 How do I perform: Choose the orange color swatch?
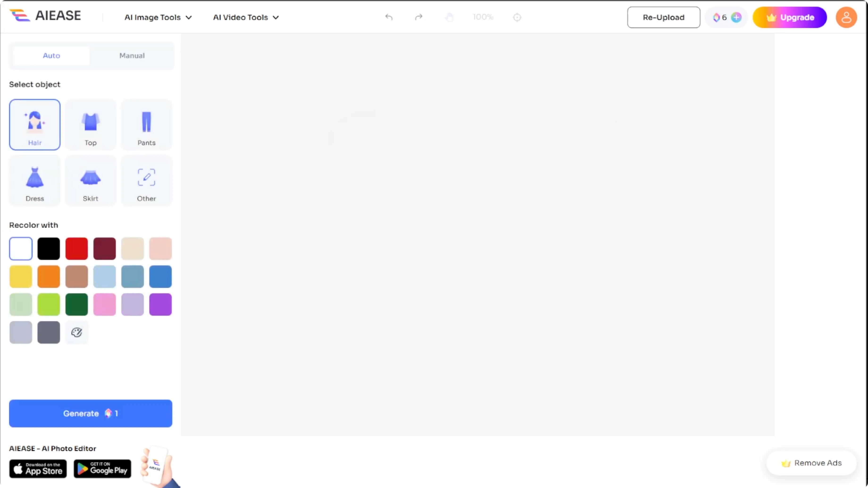coord(49,277)
